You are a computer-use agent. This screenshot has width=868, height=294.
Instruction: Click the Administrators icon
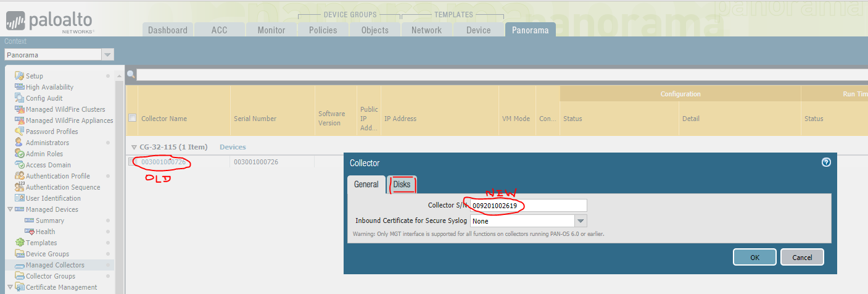pyautogui.click(x=20, y=143)
